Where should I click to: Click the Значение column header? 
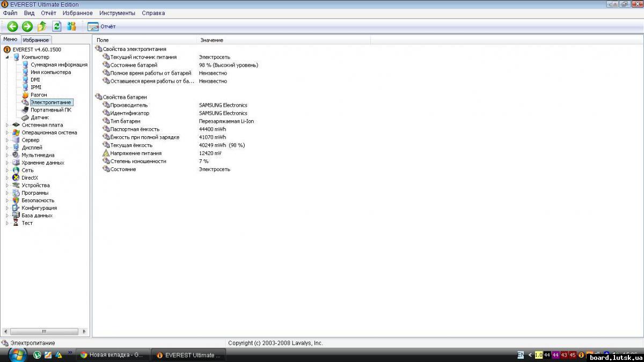coord(211,40)
